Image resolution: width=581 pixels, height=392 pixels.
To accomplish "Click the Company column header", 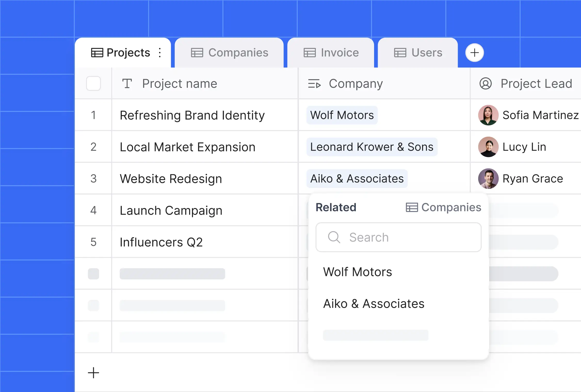I will pyautogui.click(x=384, y=84).
